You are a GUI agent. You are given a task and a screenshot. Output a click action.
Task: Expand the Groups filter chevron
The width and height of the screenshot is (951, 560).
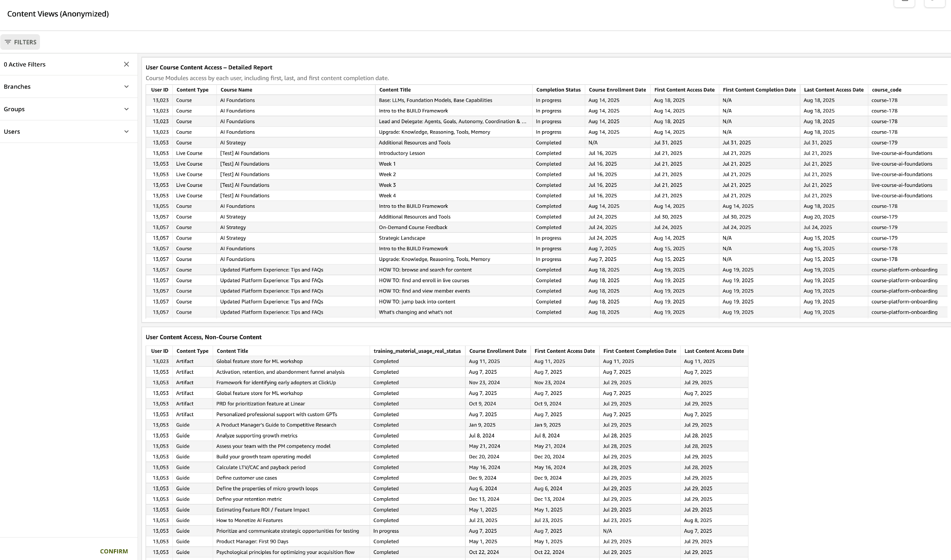pyautogui.click(x=126, y=109)
